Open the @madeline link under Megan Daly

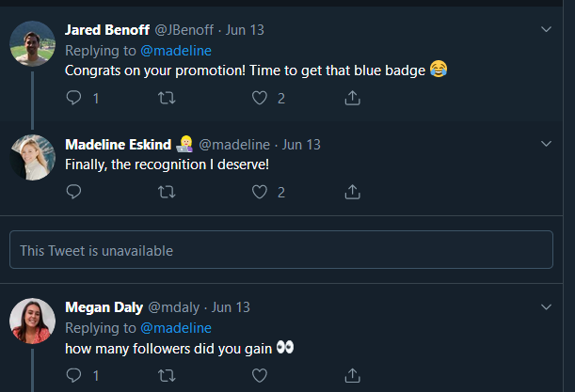175,327
